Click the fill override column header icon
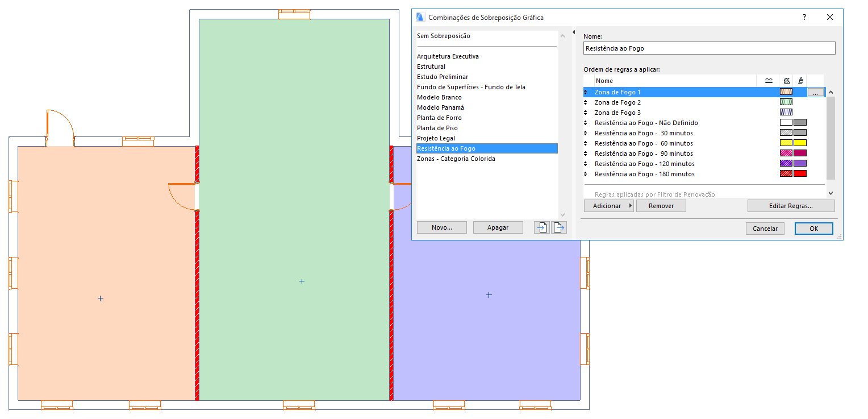The image size is (868, 419). (786, 81)
